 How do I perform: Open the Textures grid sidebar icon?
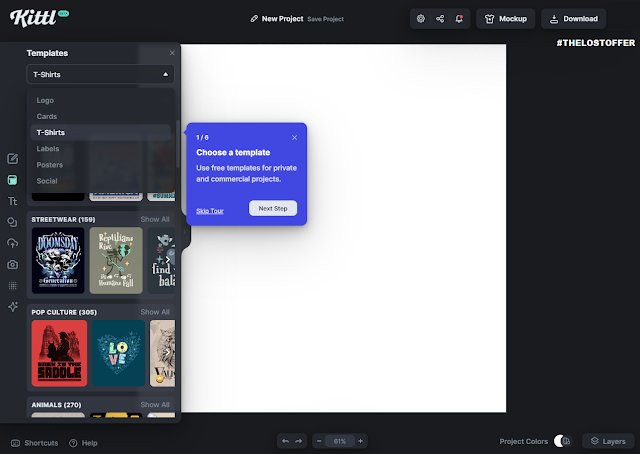pyautogui.click(x=13, y=286)
